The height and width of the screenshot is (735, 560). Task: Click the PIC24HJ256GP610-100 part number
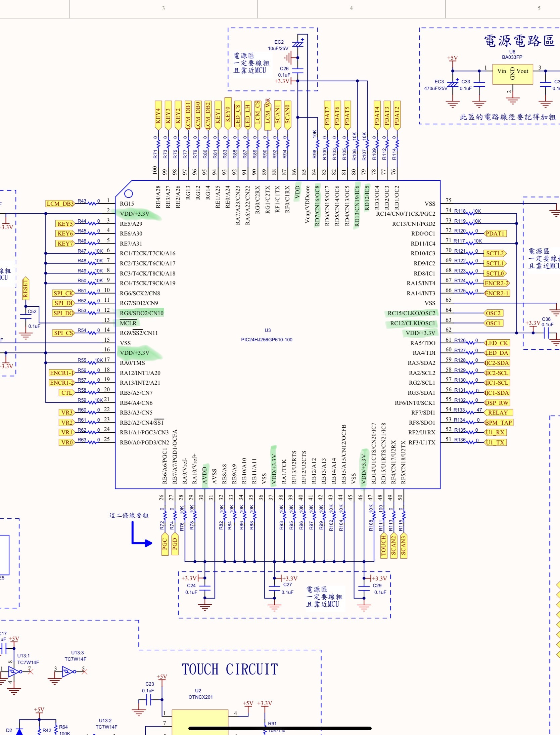point(267,340)
